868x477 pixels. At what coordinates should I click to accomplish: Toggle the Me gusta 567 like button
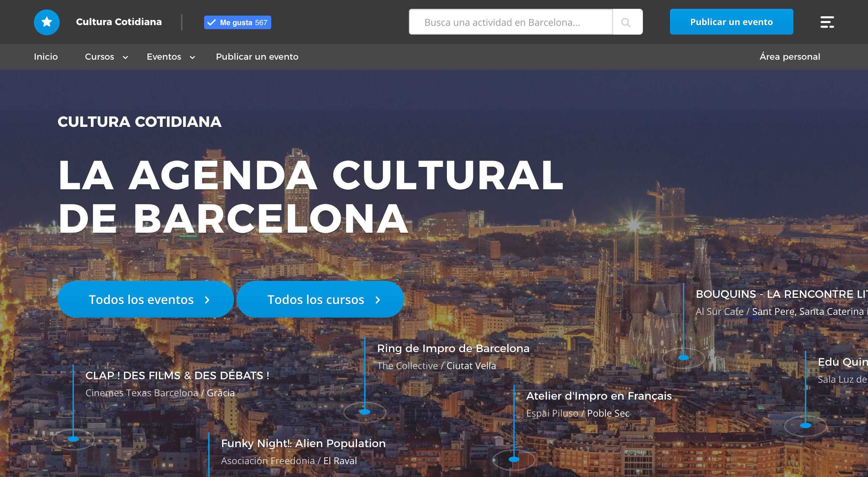click(x=237, y=22)
